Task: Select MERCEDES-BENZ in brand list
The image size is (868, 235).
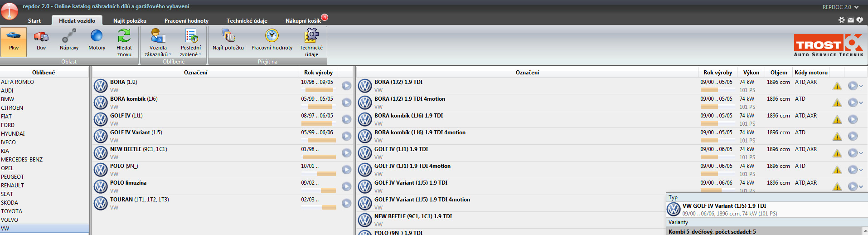Action: point(44,160)
